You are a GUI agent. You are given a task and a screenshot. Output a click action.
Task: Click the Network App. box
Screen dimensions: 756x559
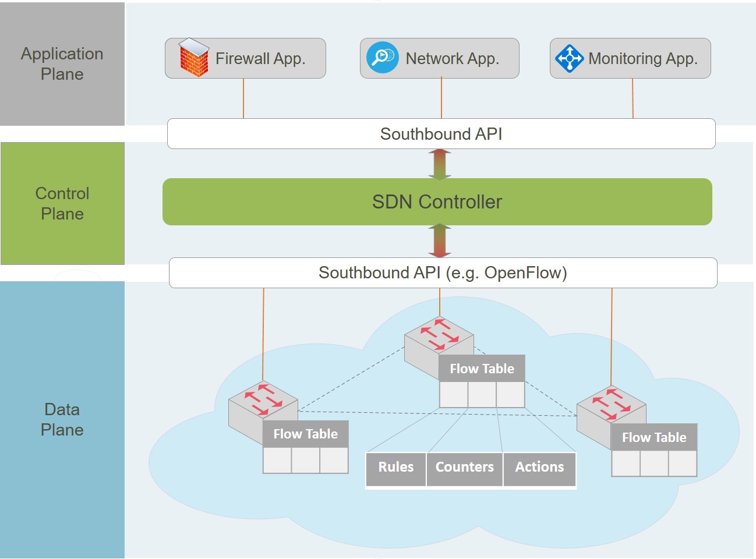(440, 58)
